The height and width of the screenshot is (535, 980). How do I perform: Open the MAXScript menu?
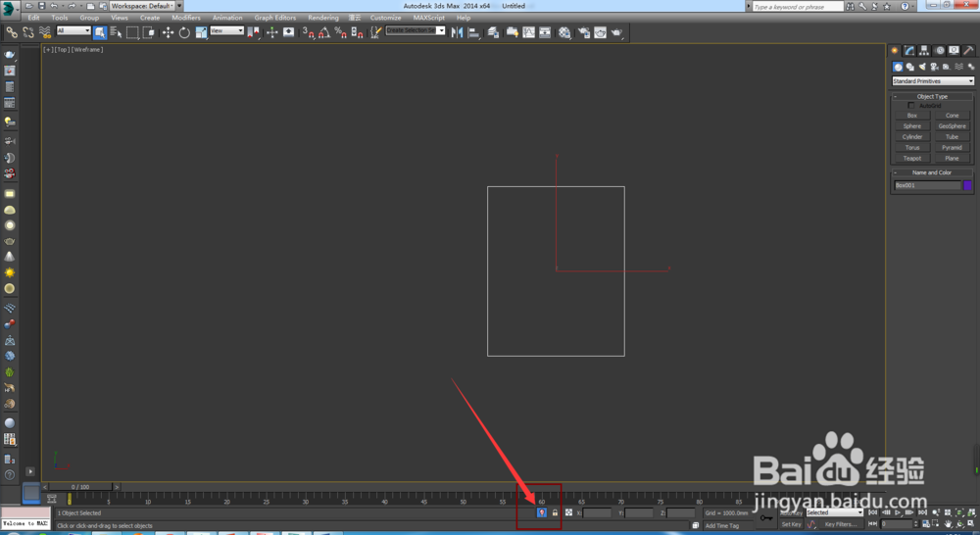tap(429, 18)
